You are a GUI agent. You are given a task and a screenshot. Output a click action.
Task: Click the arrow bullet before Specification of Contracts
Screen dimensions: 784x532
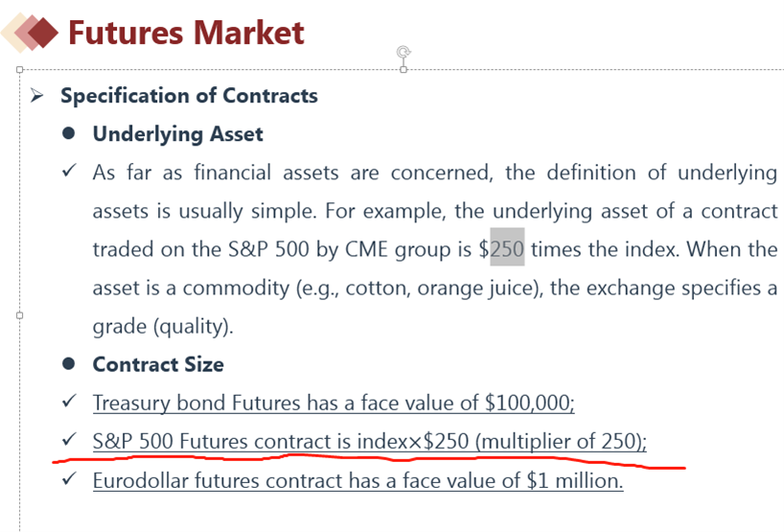36,95
